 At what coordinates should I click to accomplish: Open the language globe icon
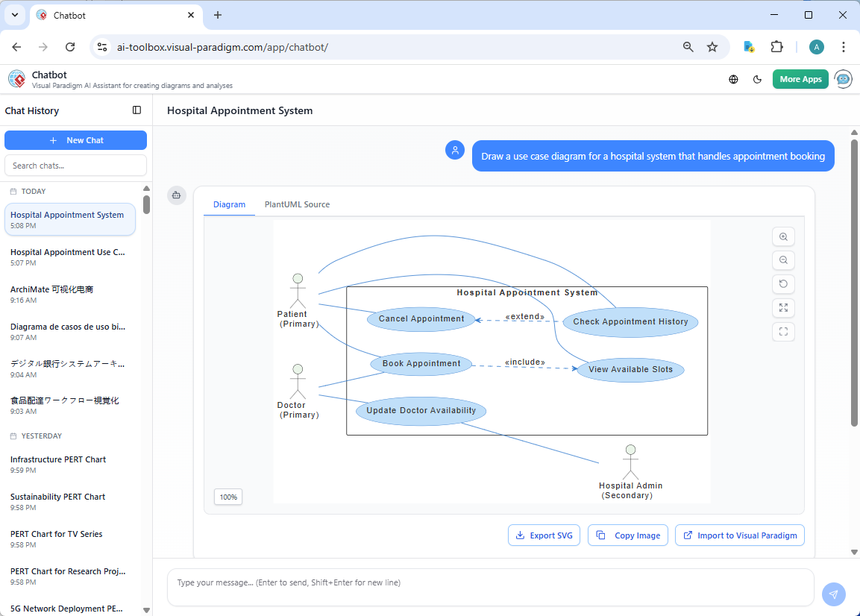pyautogui.click(x=733, y=78)
